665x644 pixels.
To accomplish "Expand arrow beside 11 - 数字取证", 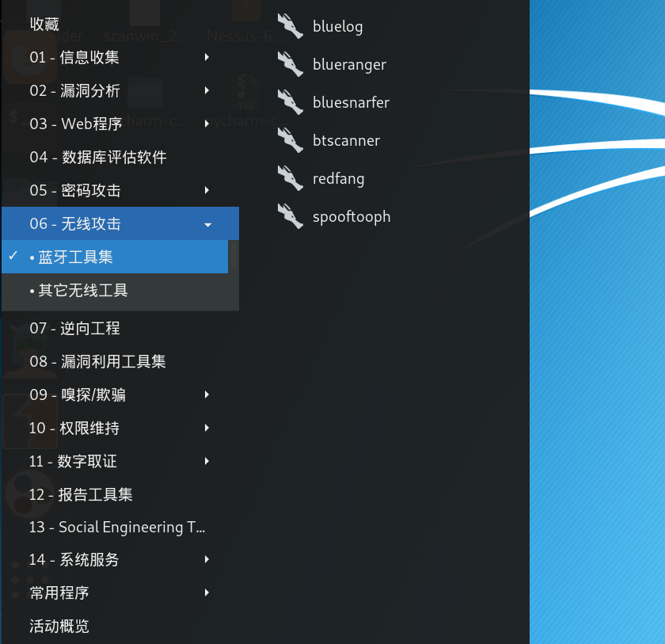I will click(207, 461).
